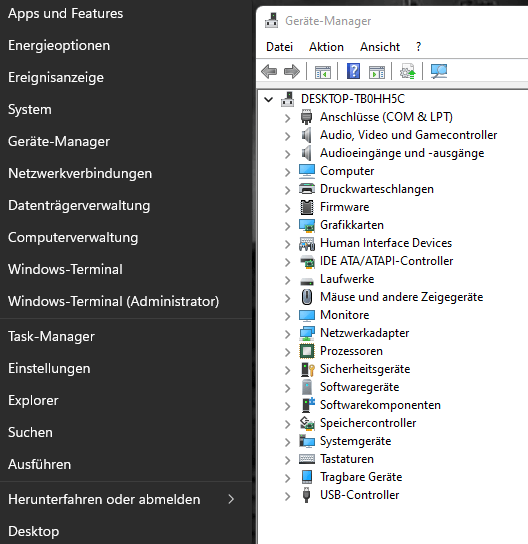Click the Human Interface Devices icon
This screenshot has width=528, height=544.
pyautogui.click(x=307, y=244)
